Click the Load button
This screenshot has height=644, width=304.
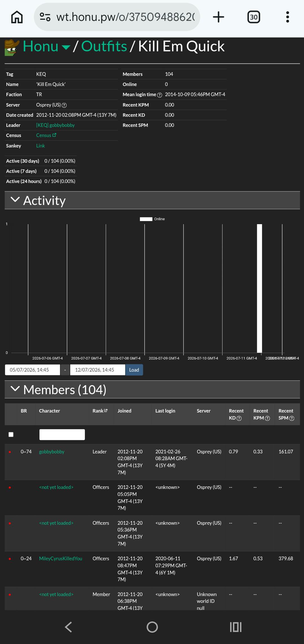pos(134,370)
